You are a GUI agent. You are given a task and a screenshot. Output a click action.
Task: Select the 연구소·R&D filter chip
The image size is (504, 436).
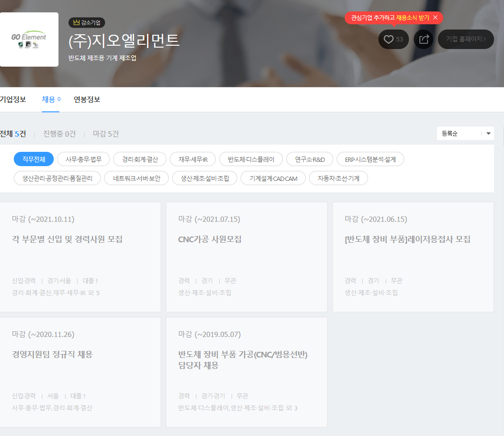[x=310, y=159]
